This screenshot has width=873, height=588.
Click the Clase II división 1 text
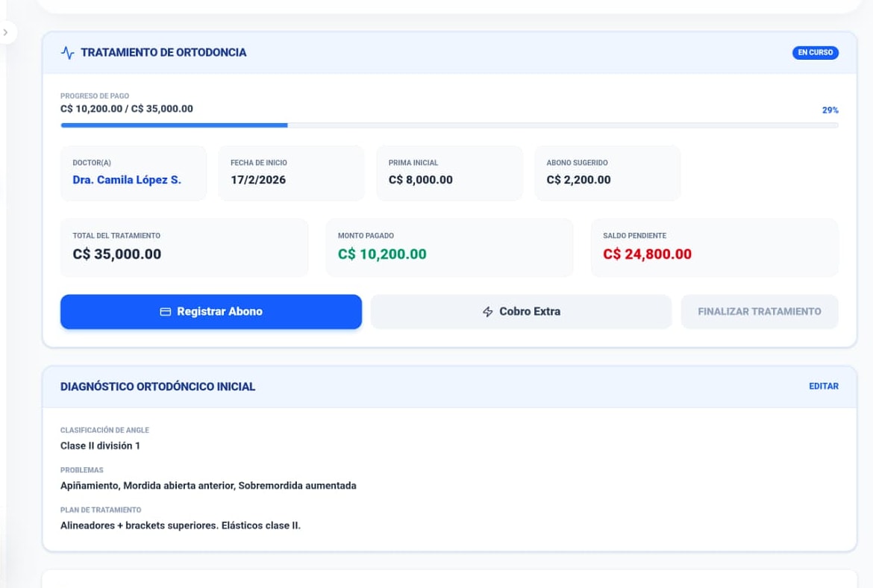coord(100,445)
